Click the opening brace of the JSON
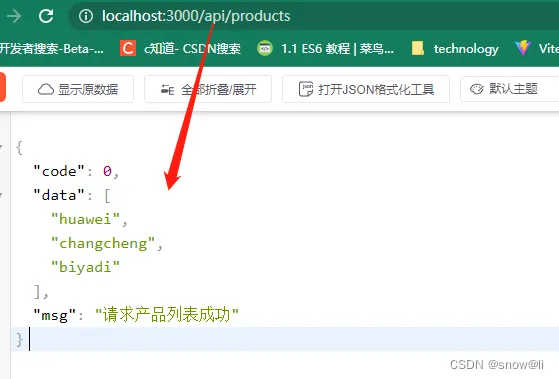This screenshot has width=559, height=379. (19, 147)
